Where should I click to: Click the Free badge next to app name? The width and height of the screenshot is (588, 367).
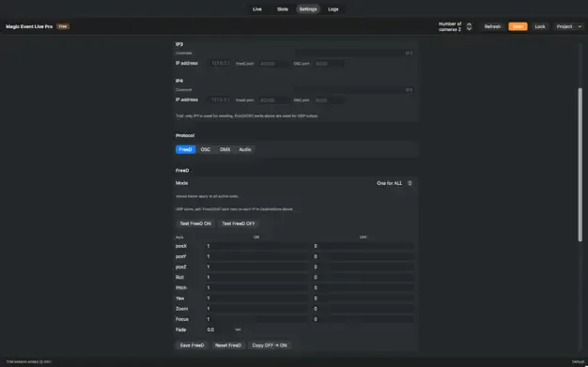63,26
